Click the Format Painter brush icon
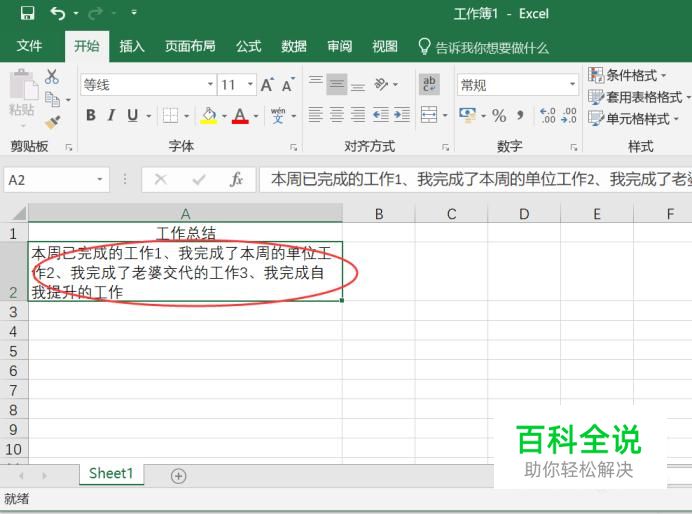Screen dimensions: 692x514 pyautogui.click(x=53, y=122)
